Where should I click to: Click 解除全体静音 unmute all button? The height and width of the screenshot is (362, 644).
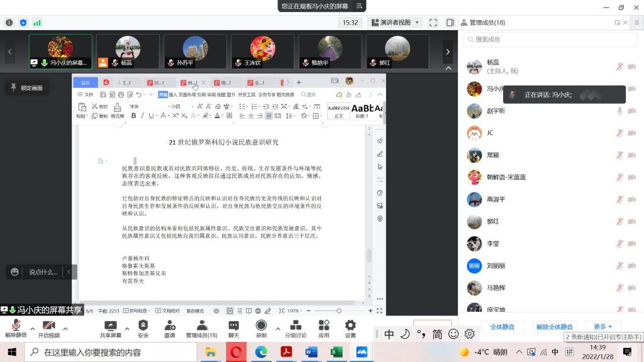coord(554,327)
